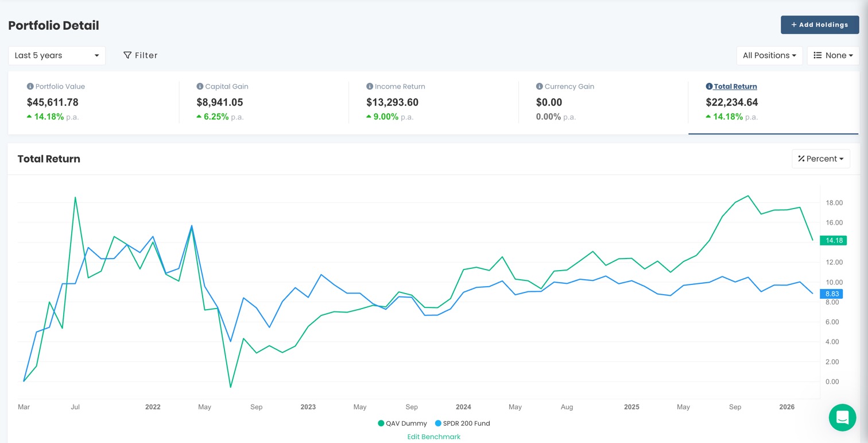Image resolution: width=868 pixels, height=443 pixels.
Task: Click the Filter funnel icon
Action: tap(127, 55)
